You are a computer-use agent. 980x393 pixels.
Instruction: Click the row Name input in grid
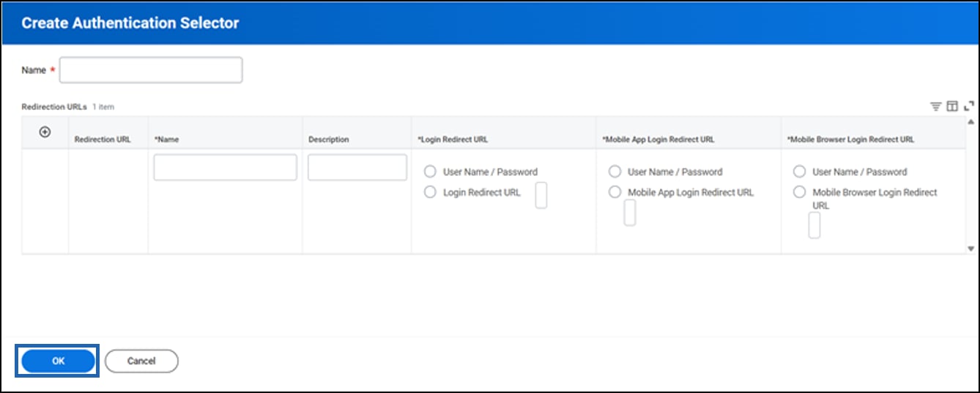225,167
